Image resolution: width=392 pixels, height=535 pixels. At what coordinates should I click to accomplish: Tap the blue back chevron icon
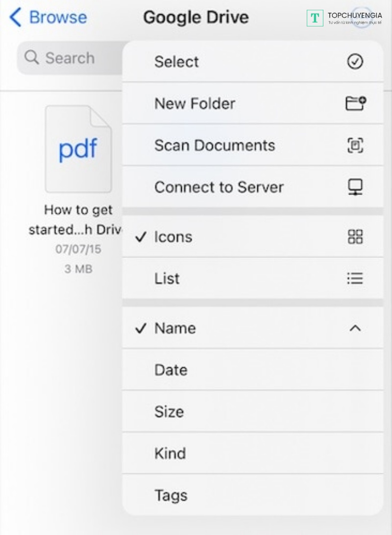tap(16, 18)
